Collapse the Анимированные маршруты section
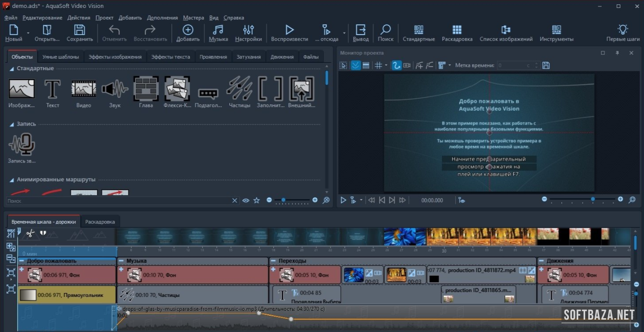Image resolution: width=644 pixels, height=332 pixels. [12, 179]
